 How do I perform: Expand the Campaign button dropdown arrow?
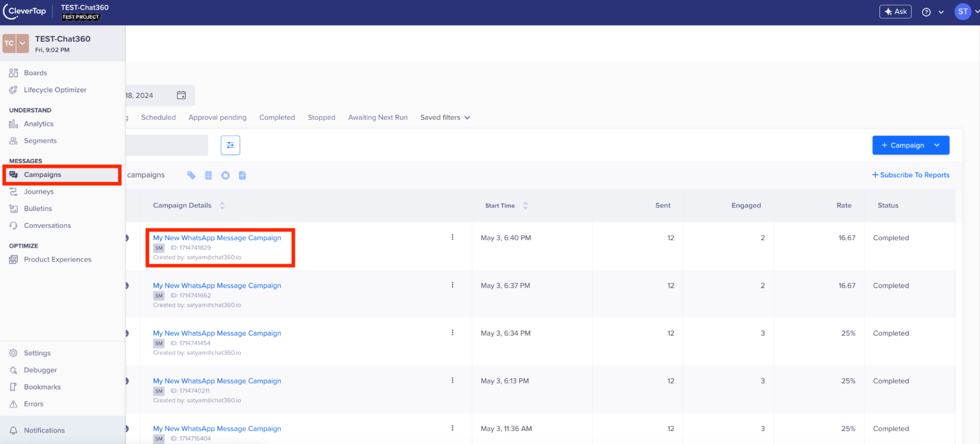click(x=937, y=145)
